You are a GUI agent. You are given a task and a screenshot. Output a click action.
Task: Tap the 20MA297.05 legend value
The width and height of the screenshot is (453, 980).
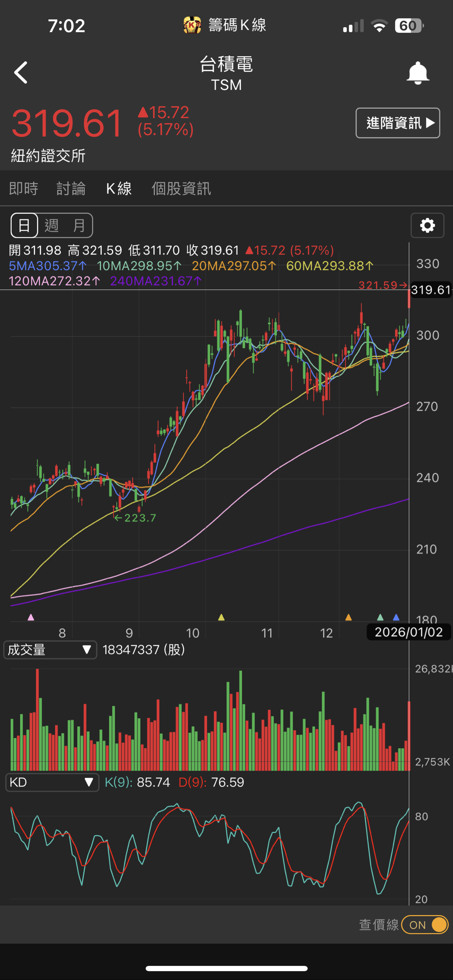coord(234,266)
